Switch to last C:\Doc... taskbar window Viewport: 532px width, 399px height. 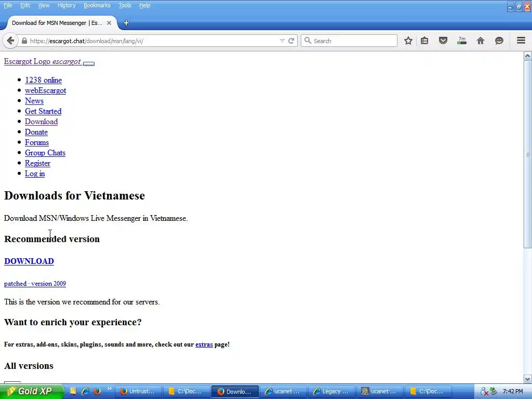[x=428, y=391]
